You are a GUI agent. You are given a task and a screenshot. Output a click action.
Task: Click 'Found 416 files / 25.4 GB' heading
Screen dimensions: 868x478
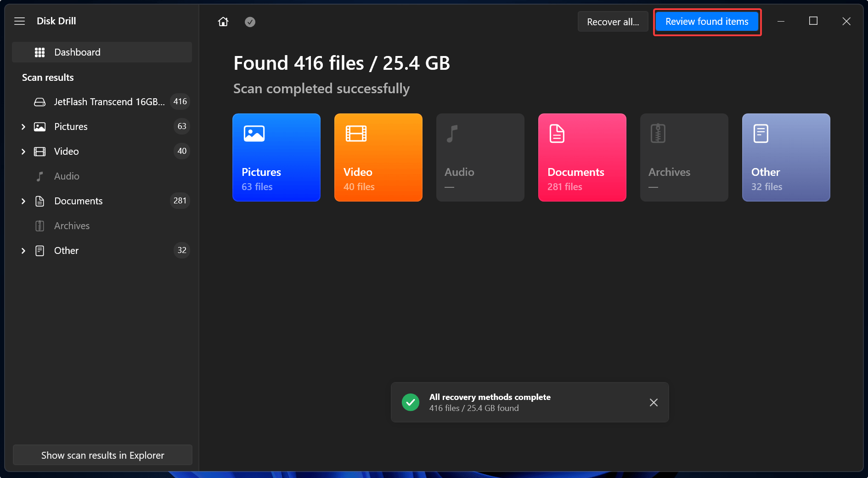[342, 63]
